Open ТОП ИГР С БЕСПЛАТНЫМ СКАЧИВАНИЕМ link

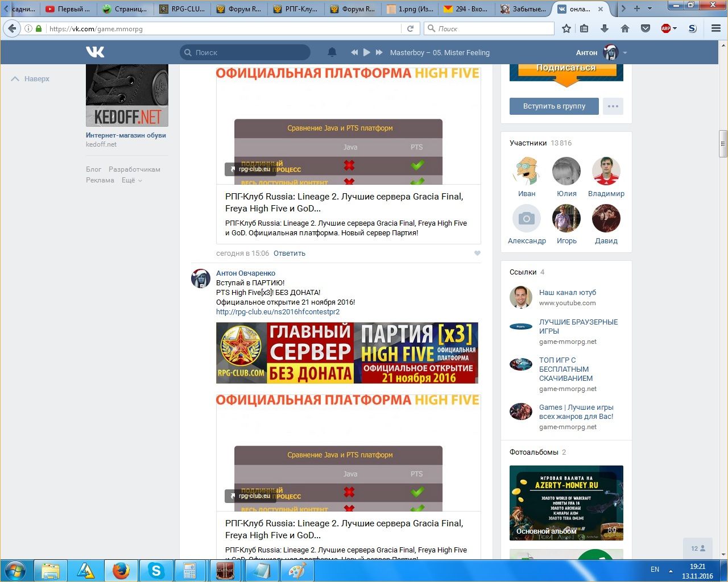pos(566,369)
